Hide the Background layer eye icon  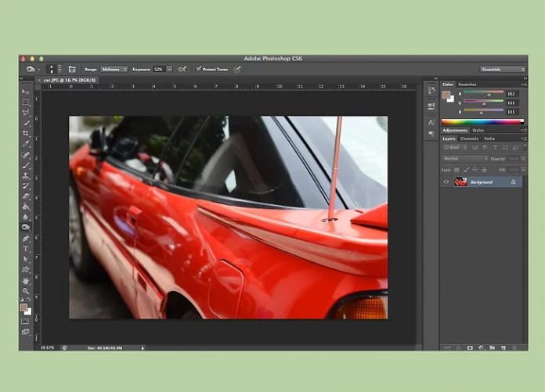(446, 182)
